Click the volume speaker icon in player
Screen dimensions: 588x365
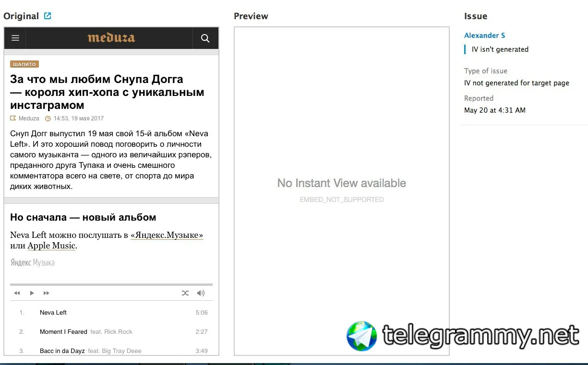click(201, 293)
